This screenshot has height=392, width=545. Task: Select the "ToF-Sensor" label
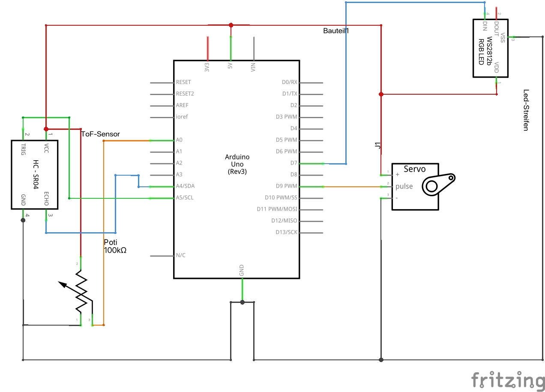coord(101,134)
